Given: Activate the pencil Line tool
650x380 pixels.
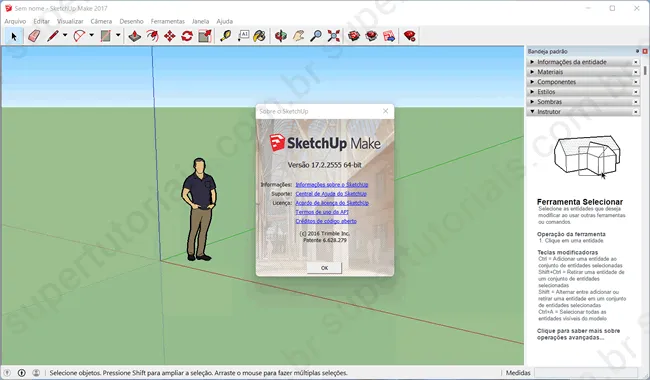Looking at the screenshot, I should pyautogui.click(x=53, y=36).
